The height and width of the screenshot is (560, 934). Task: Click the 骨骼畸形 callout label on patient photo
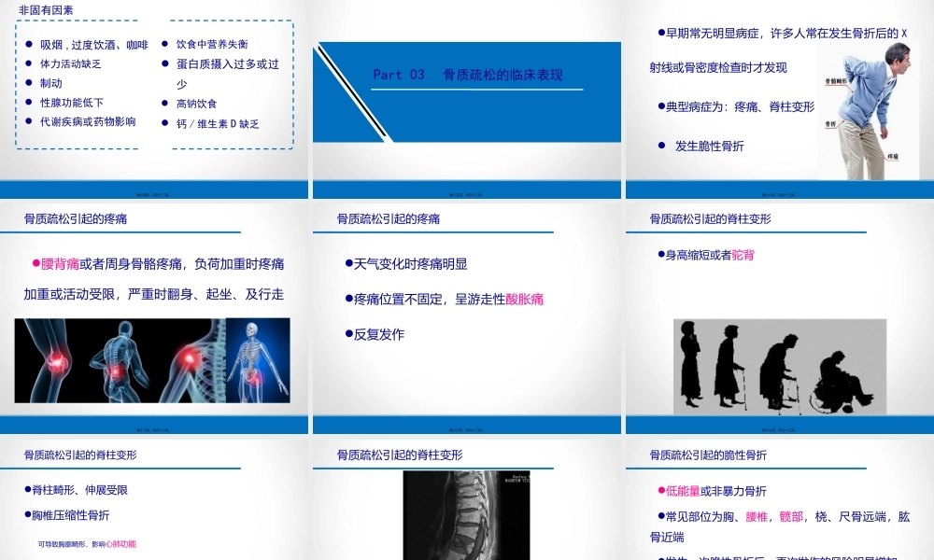(836, 80)
